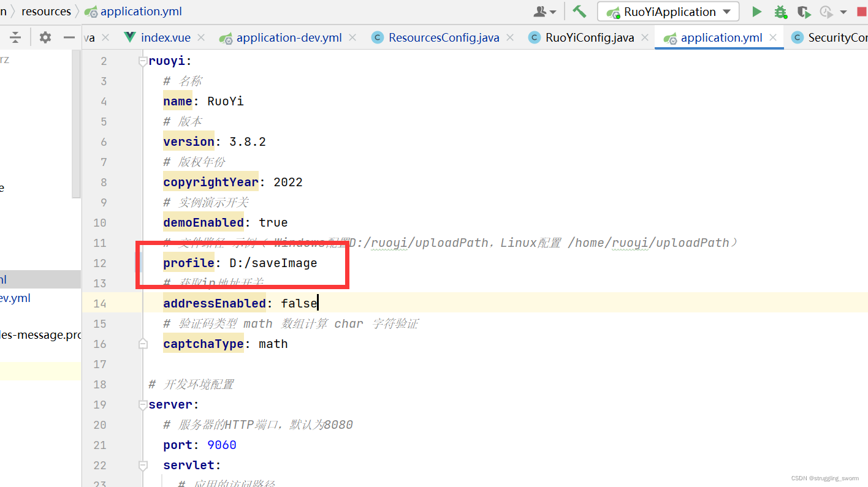Switch to the ResourcesConfig.java tab
The image size is (868, 487).
[x=444, y=37]
